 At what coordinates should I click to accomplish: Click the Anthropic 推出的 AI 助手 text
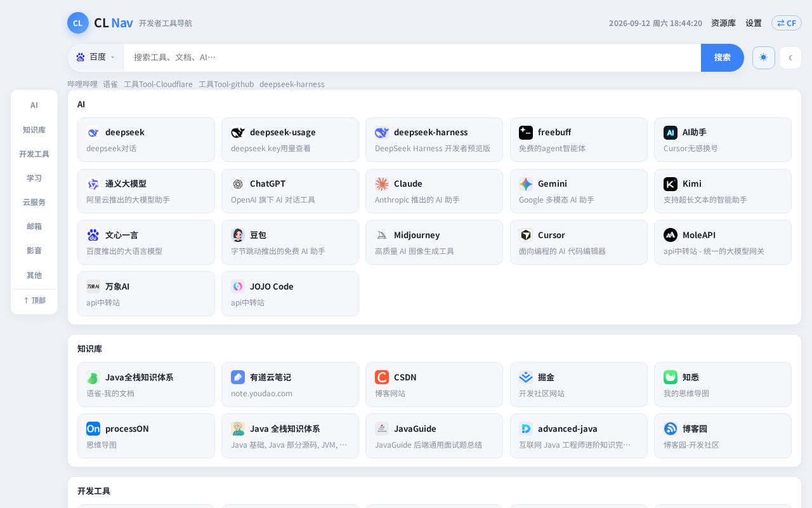417,200
